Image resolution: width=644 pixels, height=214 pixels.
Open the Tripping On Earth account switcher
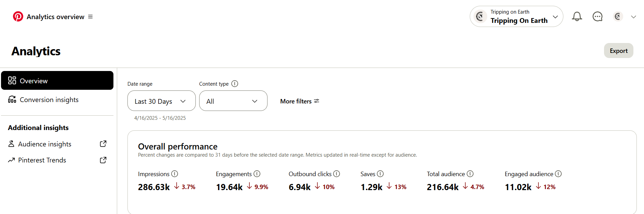[516, 16]
